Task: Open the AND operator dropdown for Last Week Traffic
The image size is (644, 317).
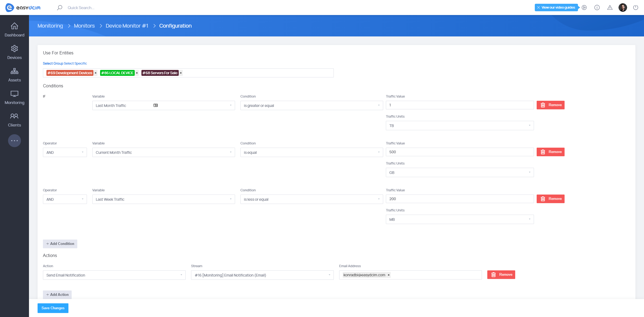Action: [65, 199]
